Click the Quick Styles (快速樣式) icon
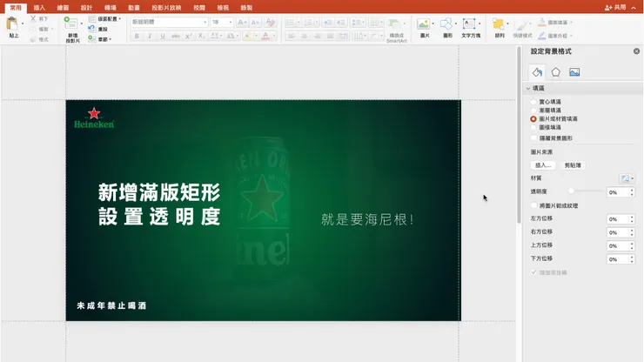Screen dimensions: 644x362 [522, 25]
